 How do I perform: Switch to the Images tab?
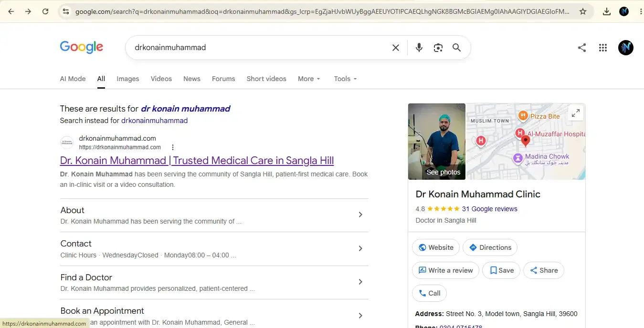pyautogui.click(x=128, y=79)
